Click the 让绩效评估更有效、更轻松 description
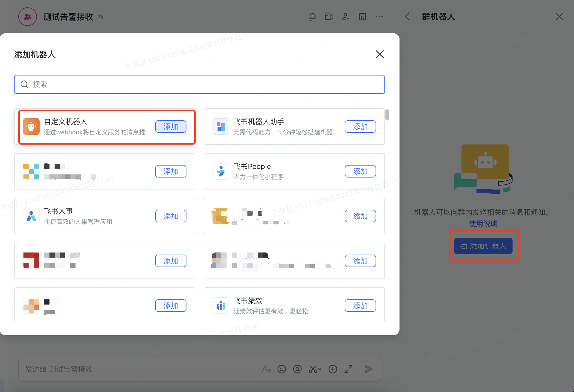 coord(271,311)
